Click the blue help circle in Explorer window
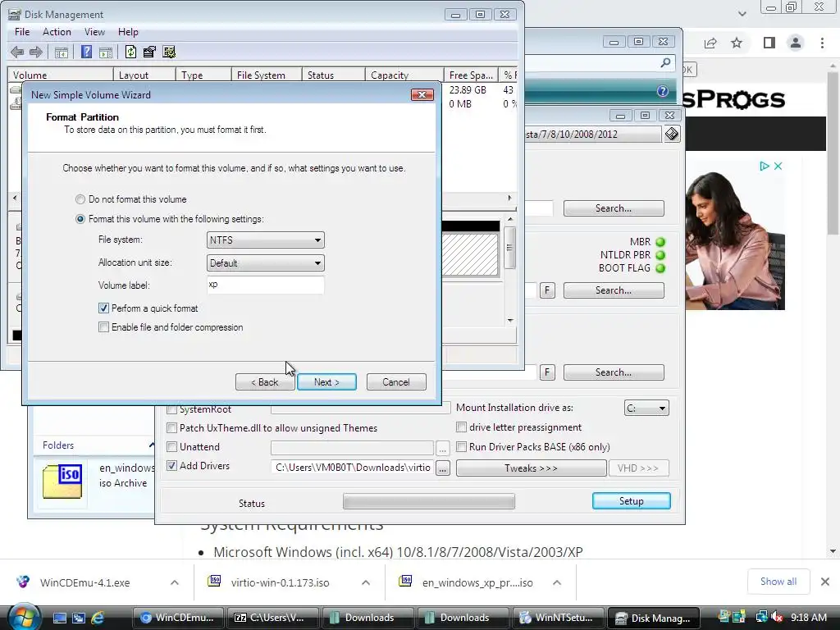This screenshot has height=630, width=840. 663,91
